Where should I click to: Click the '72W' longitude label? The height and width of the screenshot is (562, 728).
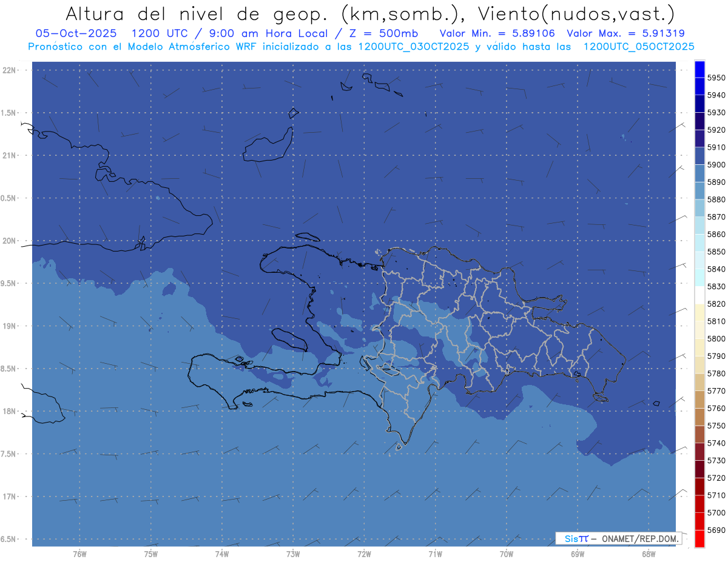coord(364,554)
